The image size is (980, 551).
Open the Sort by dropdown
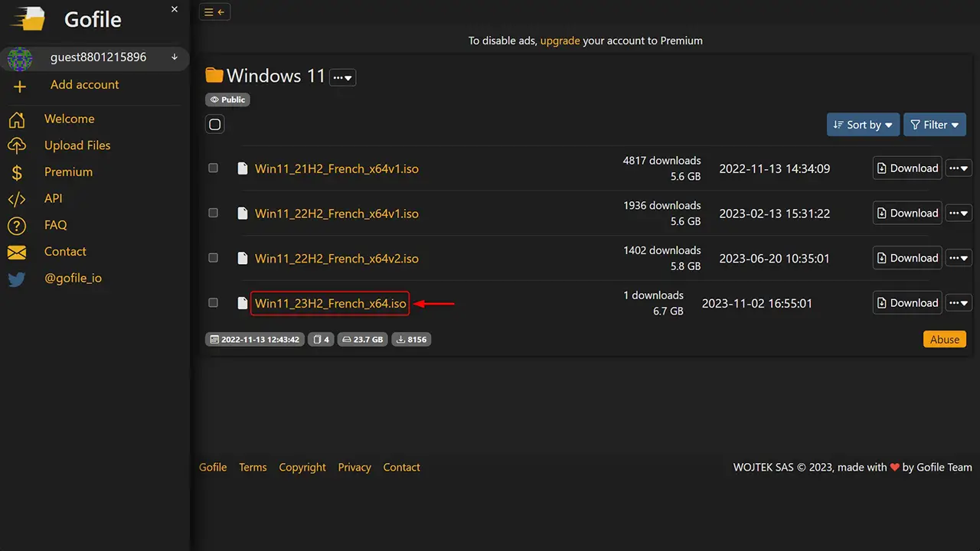(863, 125)
